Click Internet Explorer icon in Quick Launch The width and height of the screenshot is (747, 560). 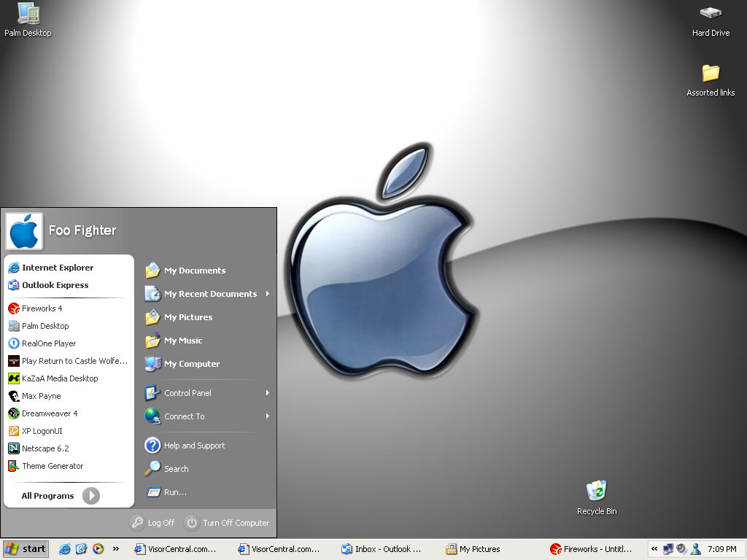pos(65,549)
